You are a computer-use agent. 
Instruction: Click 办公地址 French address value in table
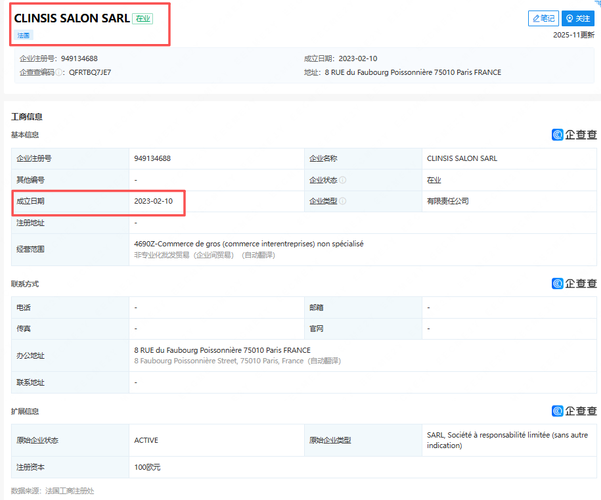(x=222, y=350)
